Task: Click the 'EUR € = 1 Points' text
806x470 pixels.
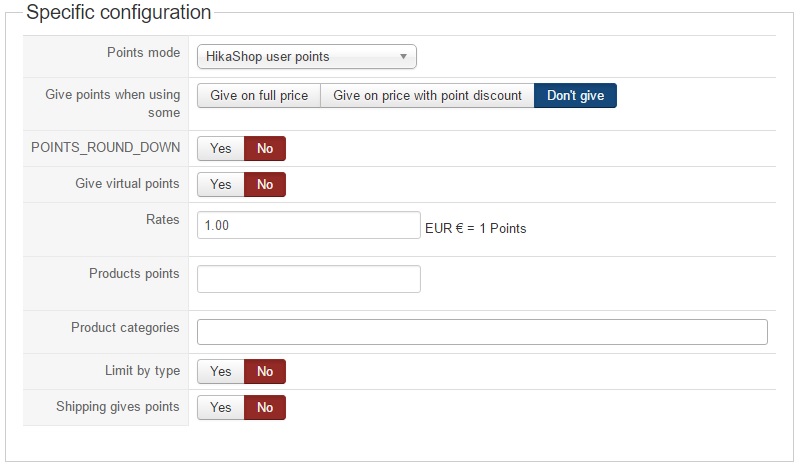Action: click(x=476, y=228)
